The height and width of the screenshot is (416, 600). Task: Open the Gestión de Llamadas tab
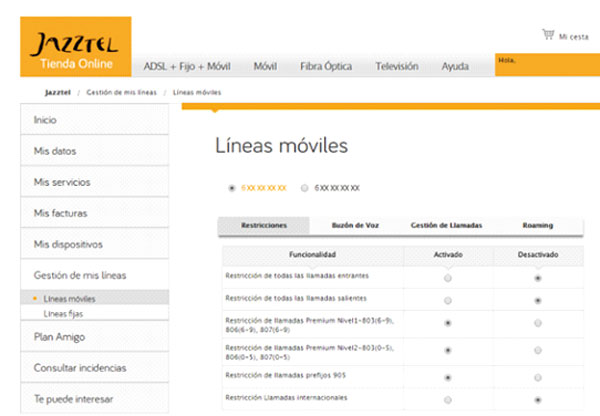[446, 226]
